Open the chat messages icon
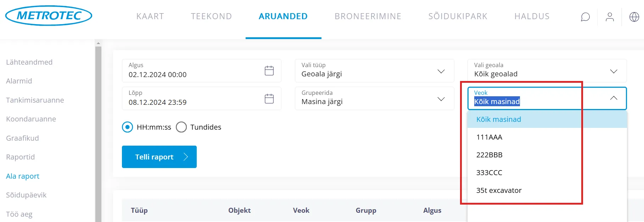Screen dimensions: 644x222 pos(585,17)
